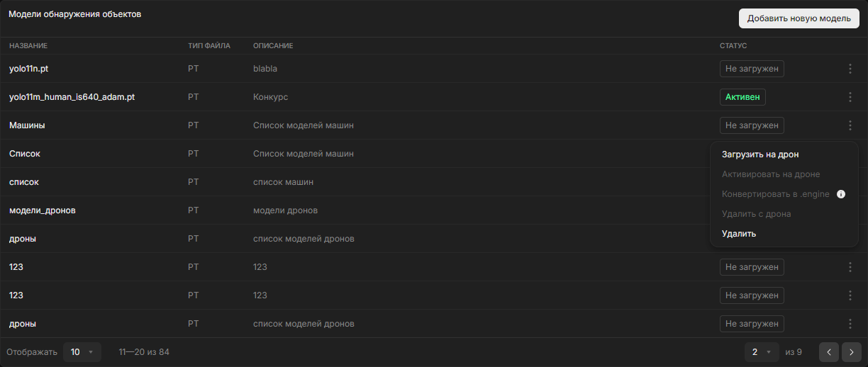Viewport: 868px width, 367px height.
Task: Open actions menu for yolo11m_human_is640_adam.pt
Action: [x=850, y=97]
